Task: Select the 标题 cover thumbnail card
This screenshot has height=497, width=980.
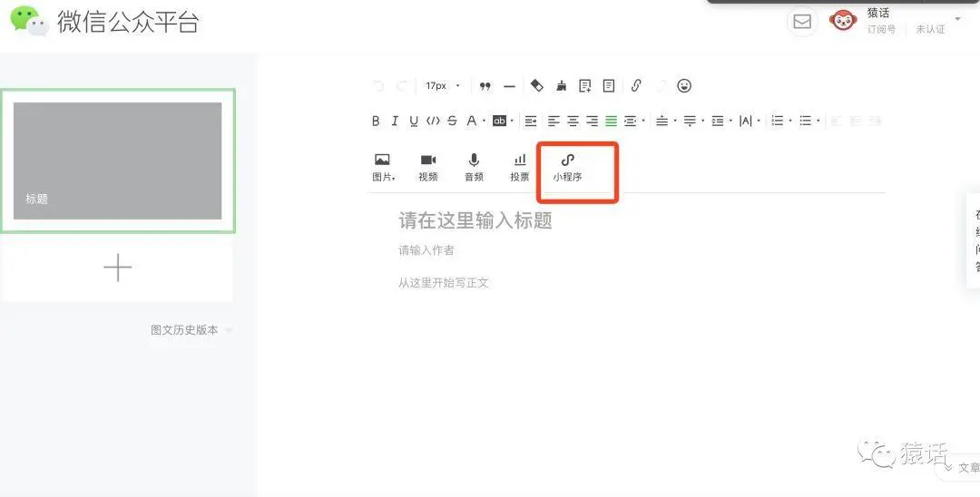Action: coord(117,161)
